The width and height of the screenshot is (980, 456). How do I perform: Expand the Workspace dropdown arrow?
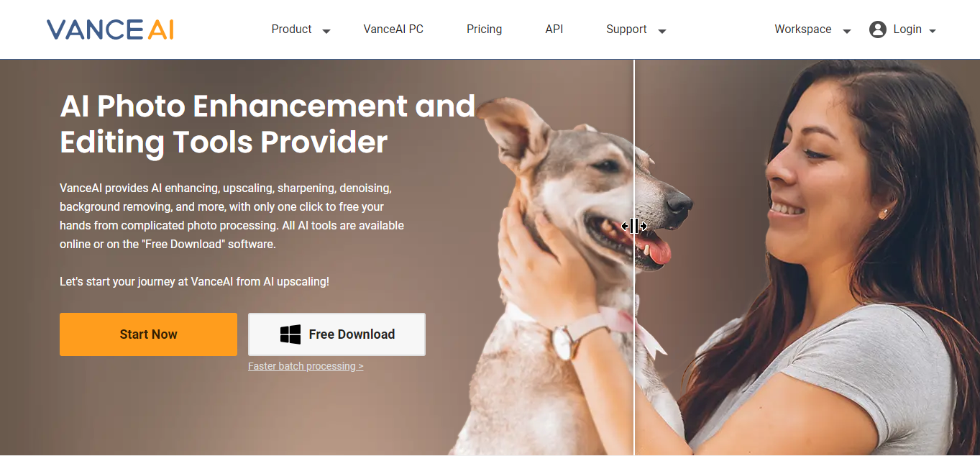[847, 31]
